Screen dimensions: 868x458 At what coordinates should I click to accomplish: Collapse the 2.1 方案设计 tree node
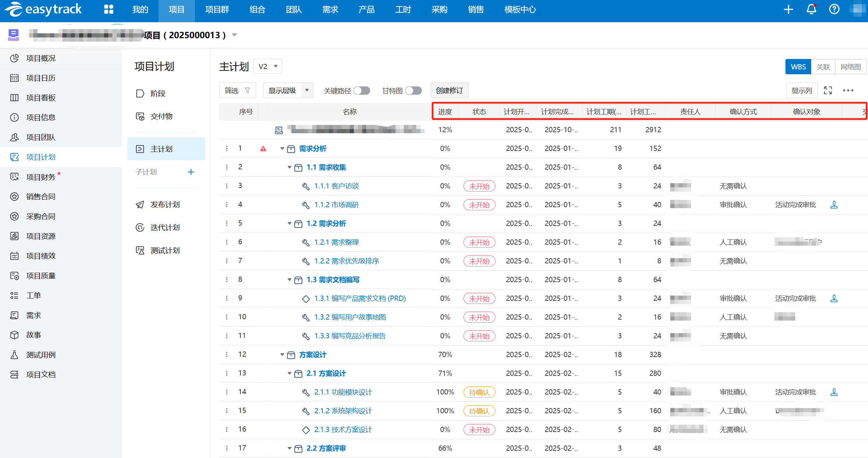(289, 374)
